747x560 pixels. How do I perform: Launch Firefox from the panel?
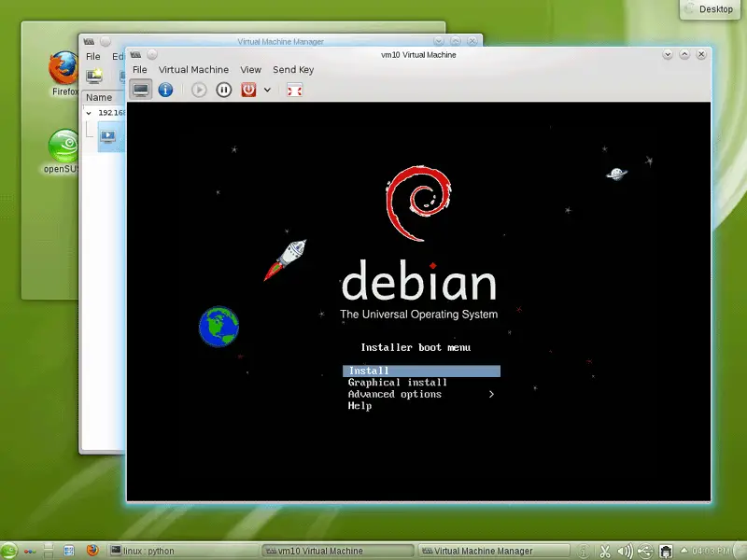[x=92, y=551]
